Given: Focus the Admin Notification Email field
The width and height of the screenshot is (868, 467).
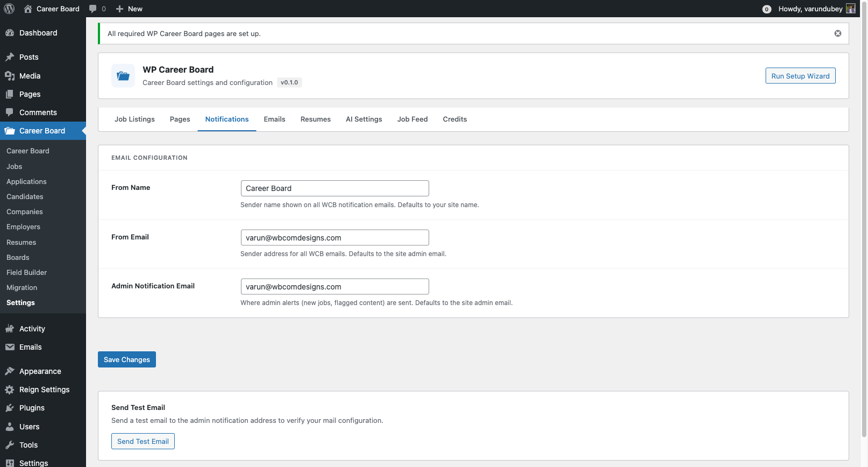Looking at the screenshot, I should [x=335, y=287].
